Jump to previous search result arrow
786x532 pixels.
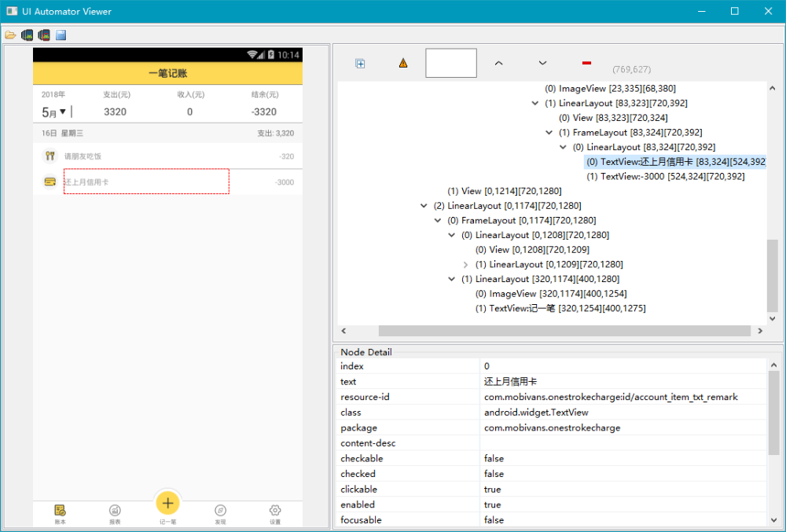click(499, 63)
